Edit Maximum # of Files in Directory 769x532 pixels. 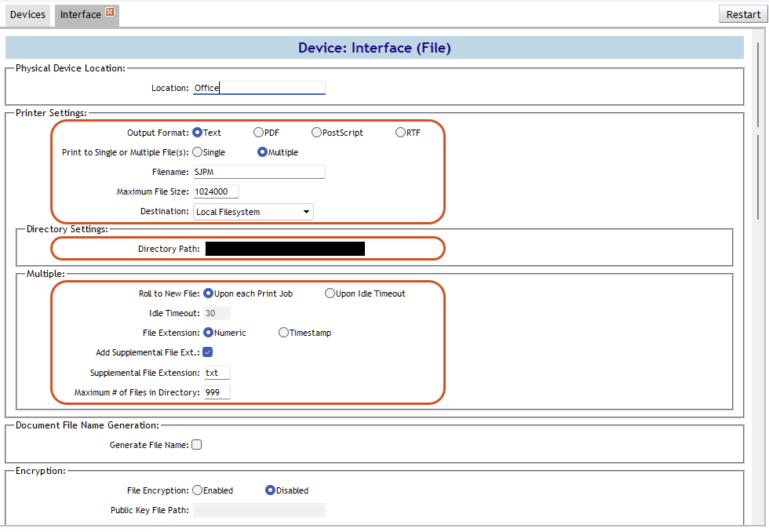tap(217, 392)
